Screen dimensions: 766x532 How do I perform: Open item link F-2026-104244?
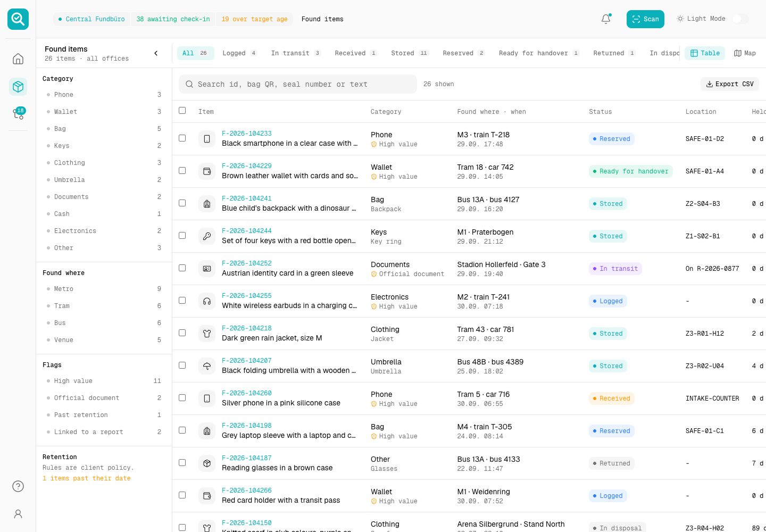click(247, 231)
